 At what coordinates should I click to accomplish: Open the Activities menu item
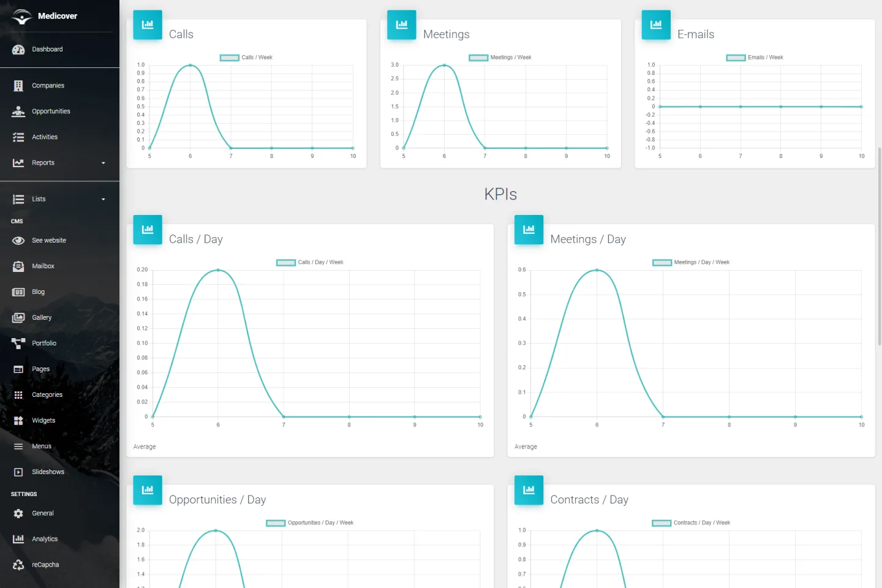pyautogui.click(x=59, y=137)
